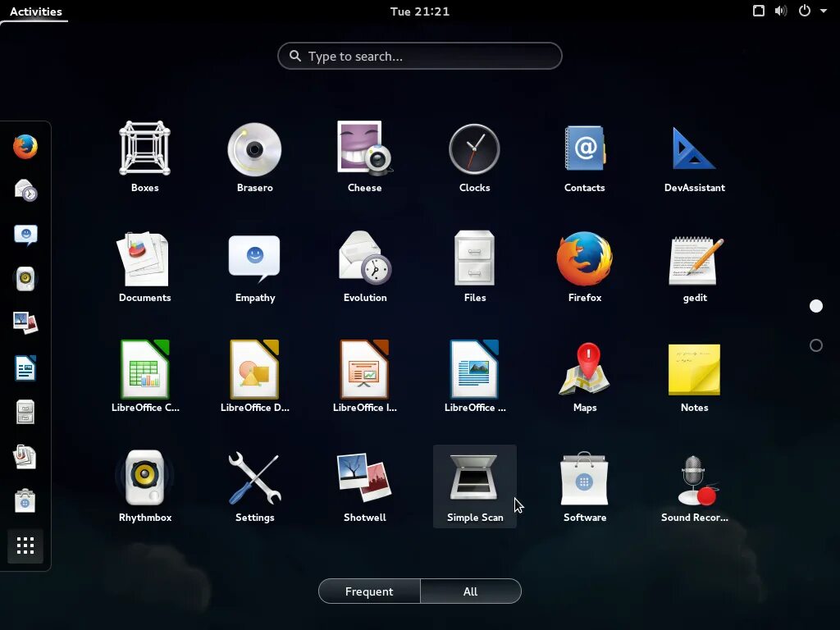Open Evolution mail in the grid
Image resolution: width=840 pixels, height=630 pixels.
point(364,267)
